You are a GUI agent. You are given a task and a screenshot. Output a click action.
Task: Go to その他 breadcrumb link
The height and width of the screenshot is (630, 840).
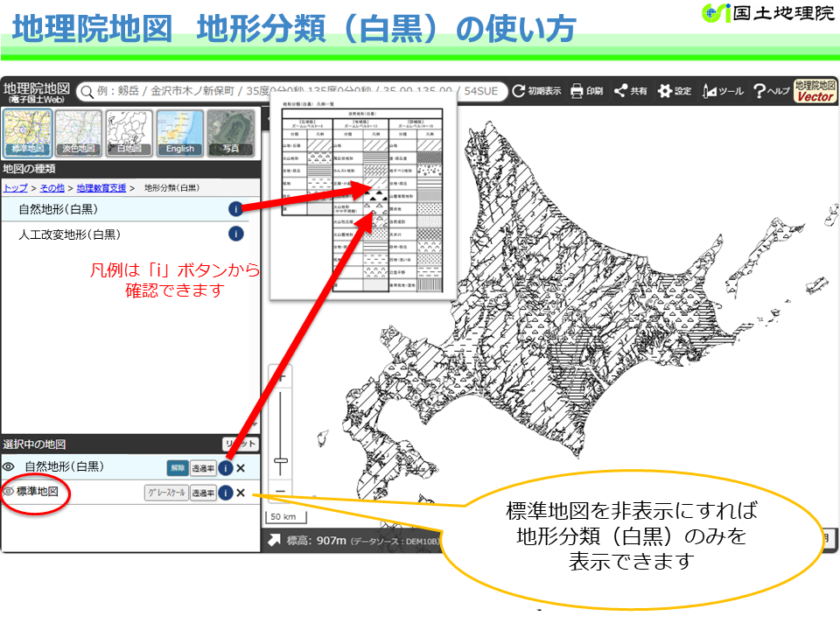click(x=52, y=188)
